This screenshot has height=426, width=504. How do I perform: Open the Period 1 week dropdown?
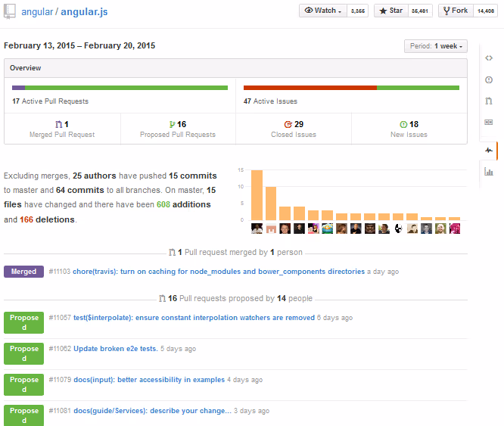click(436, 46)
